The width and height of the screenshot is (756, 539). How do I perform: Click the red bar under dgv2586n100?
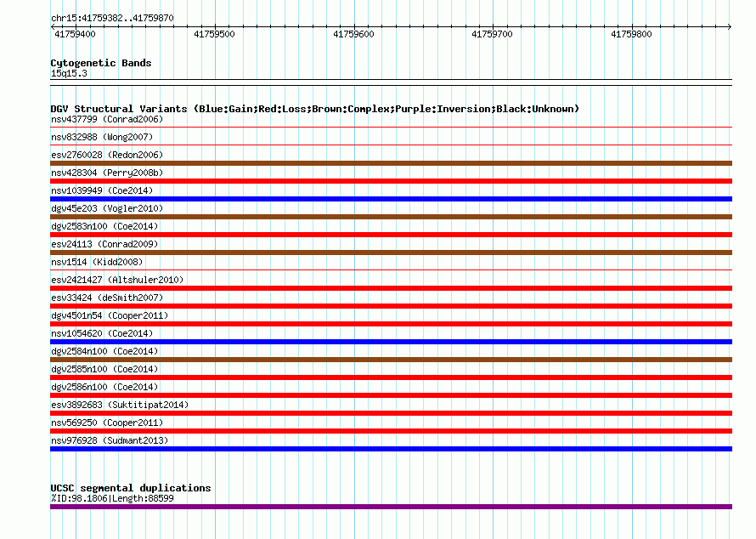[x=391, y=395]
